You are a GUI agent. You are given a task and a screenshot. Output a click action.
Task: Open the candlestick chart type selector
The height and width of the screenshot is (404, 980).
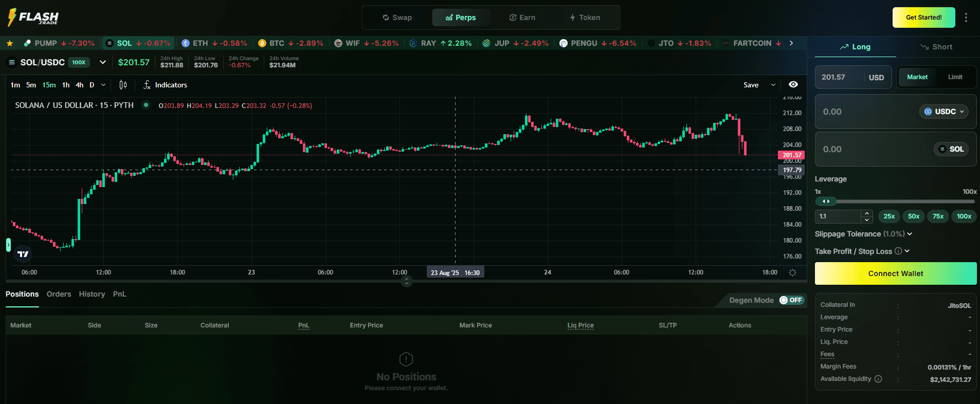(123, 85)
